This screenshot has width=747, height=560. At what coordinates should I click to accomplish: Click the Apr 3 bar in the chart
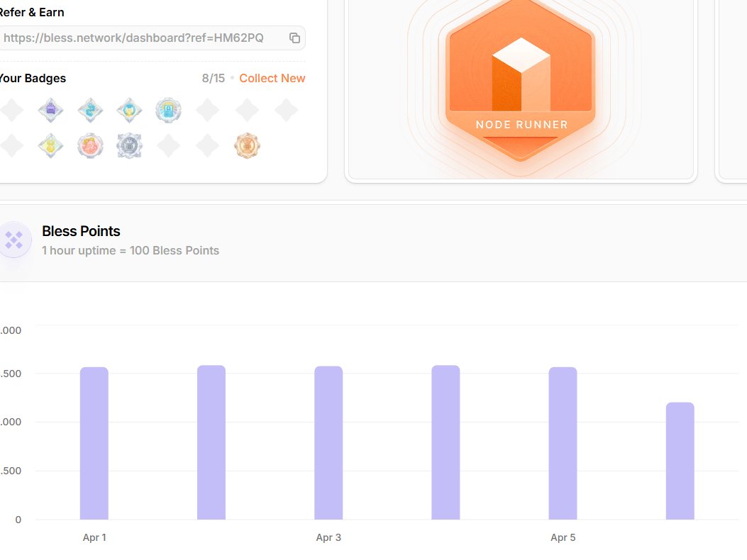point(328,439)
